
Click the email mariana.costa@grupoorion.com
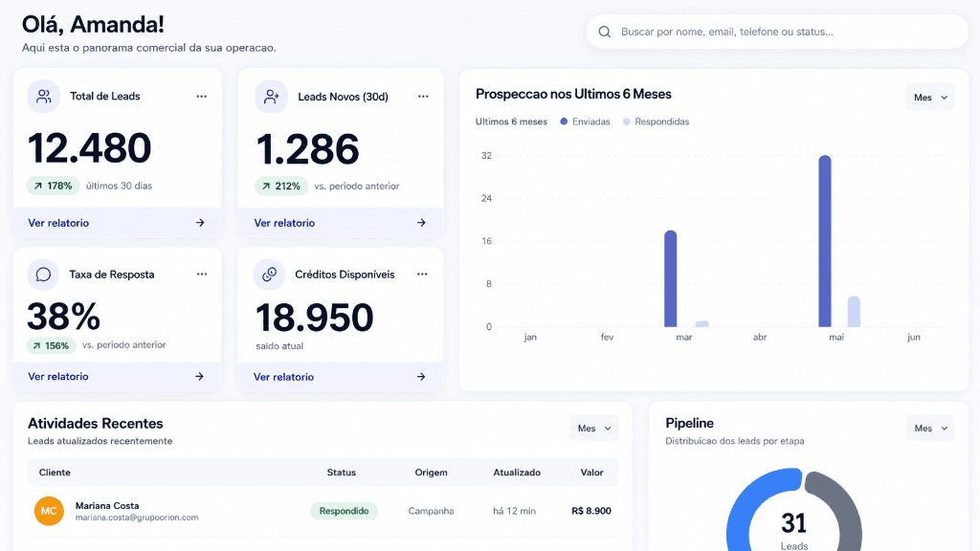click(x=137, y=518)
